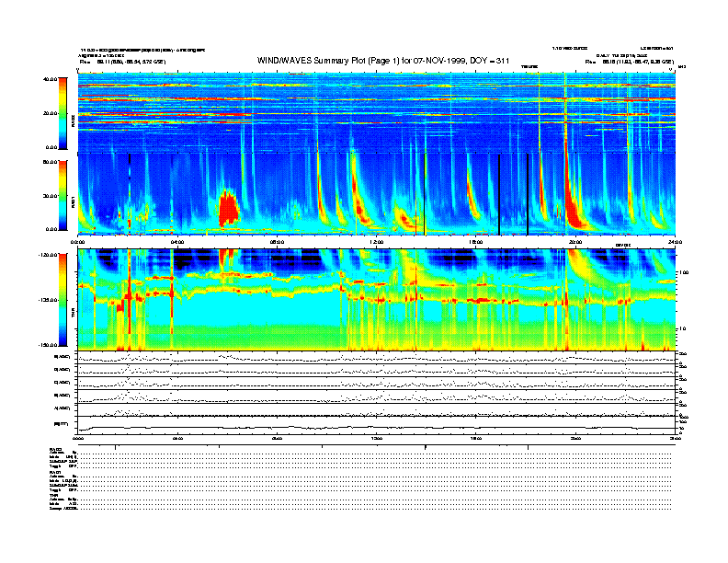Click the black data-gap line near 17:00 in RAD1
Image resolution: width=728 pixels, height=563 pixels.
499,194
